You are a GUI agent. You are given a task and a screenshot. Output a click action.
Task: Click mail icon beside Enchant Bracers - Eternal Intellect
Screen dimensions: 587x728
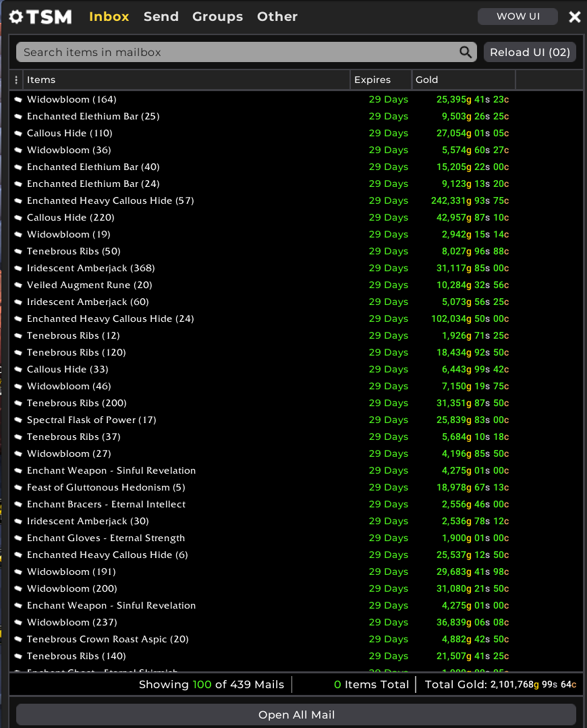[18, 504]
